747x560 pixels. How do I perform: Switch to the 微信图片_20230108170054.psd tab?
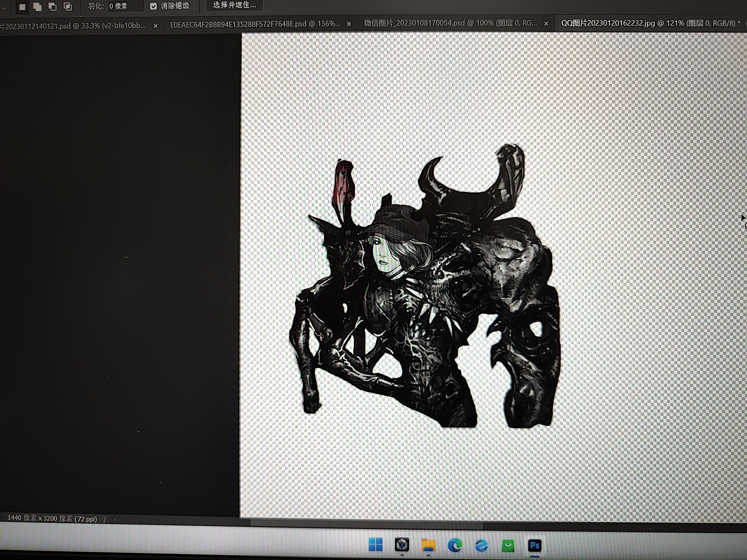[450, 23]
